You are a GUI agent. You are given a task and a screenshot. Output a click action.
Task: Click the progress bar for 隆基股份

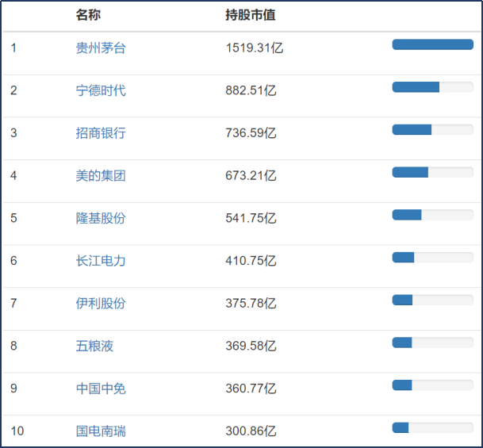433,215
